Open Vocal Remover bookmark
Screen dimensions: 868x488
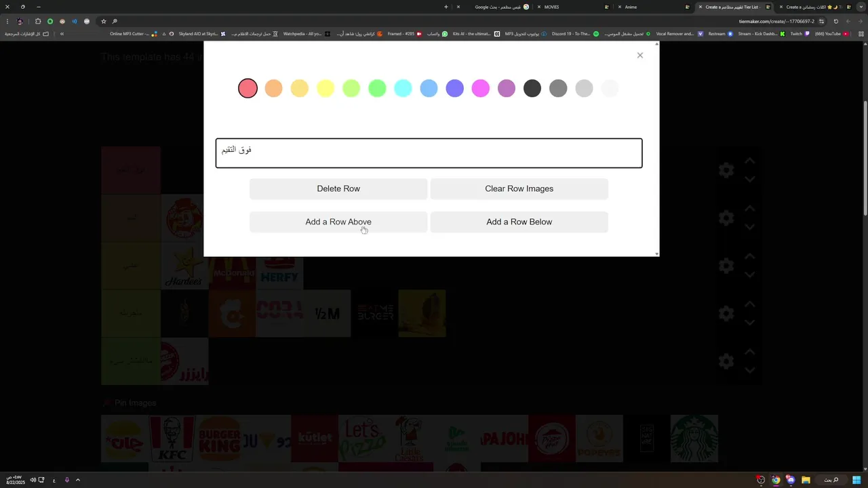click(679, 34)
